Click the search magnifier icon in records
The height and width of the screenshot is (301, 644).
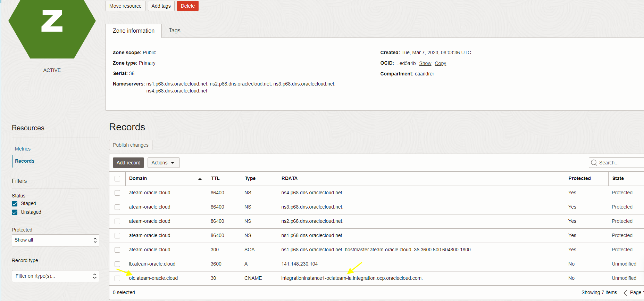coord(594,163)
